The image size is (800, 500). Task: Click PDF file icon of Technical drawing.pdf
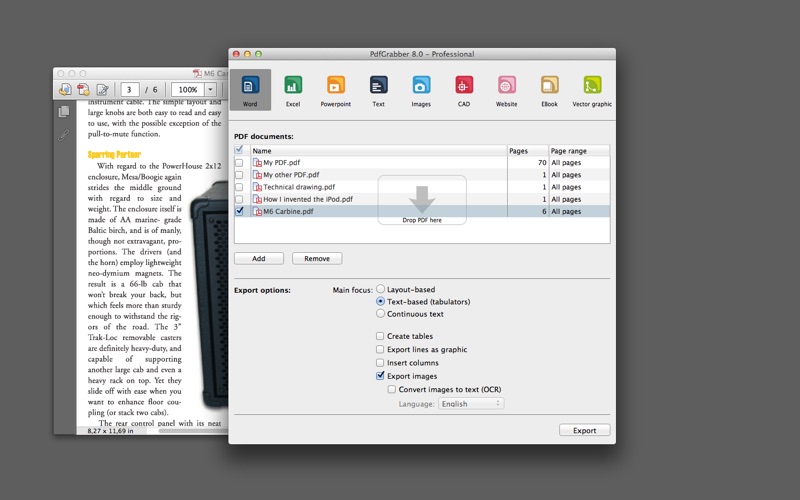(x=257, y=187)
